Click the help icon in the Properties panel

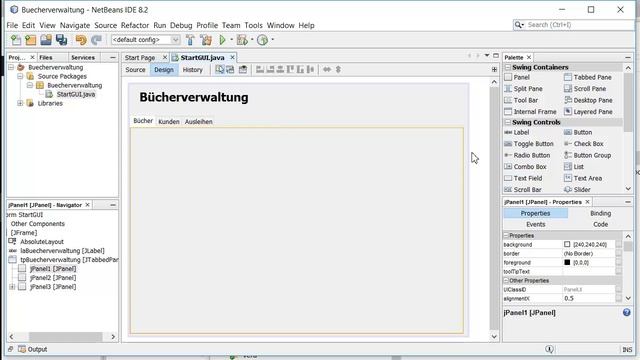[x=627, y=313]
